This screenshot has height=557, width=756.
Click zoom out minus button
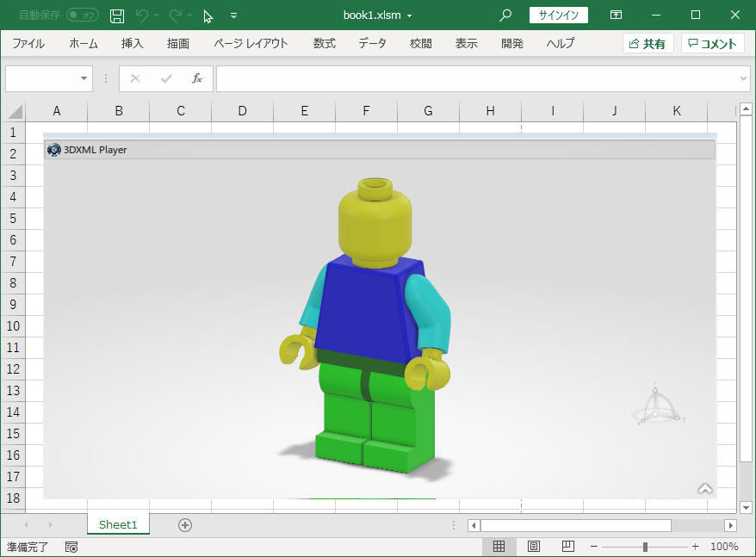point(594,547)
